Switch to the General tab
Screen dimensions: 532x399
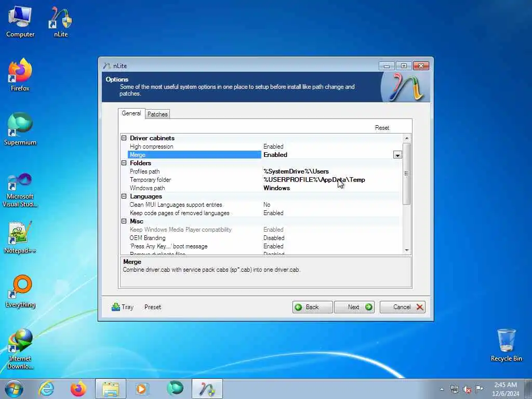click(131, 113)
